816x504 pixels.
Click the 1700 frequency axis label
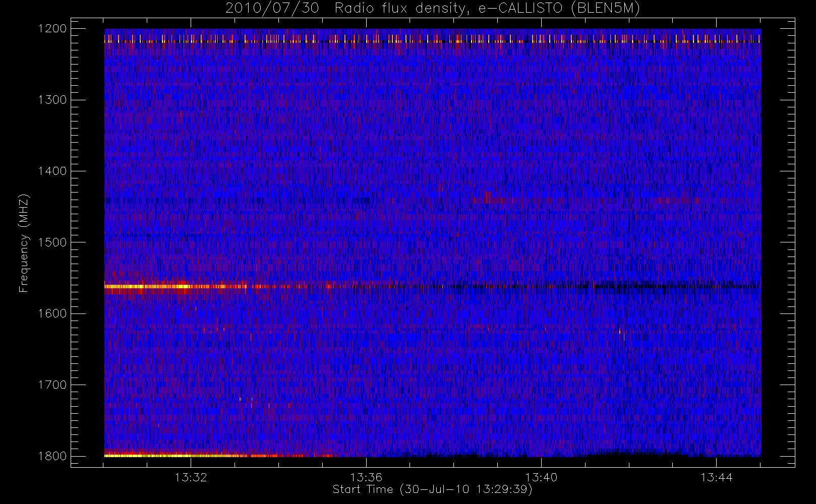coord(52,385)
